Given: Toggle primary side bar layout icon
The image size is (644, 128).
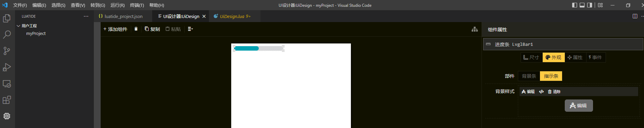Looking at the screenshot, I should tap(575, 5).
